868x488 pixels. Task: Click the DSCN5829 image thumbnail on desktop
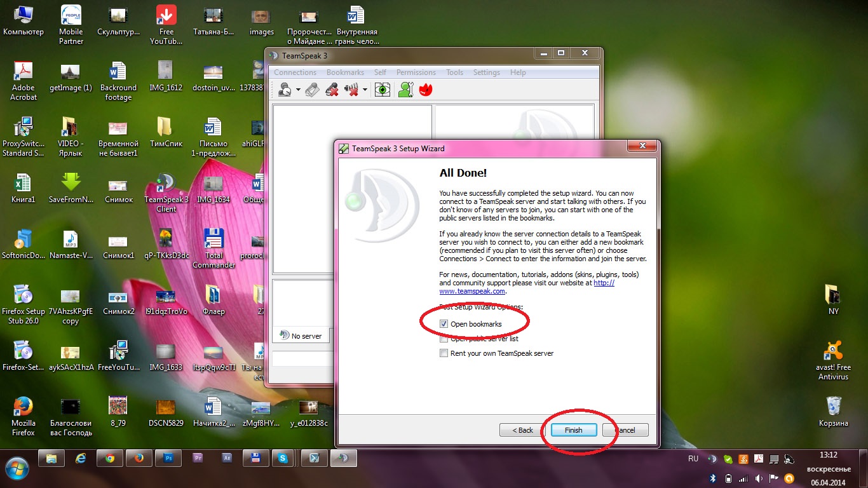pos(166,411)
